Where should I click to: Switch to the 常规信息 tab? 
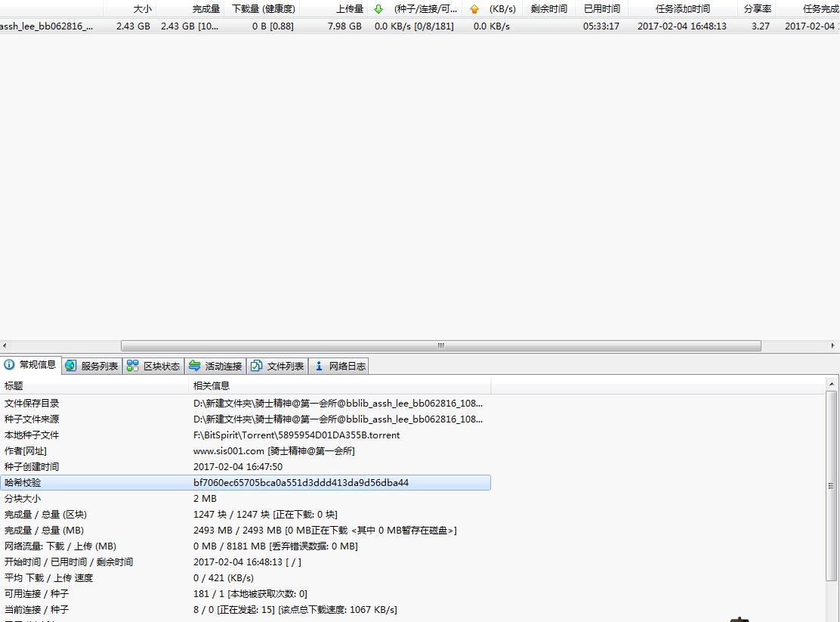click(x=31, y=365)
